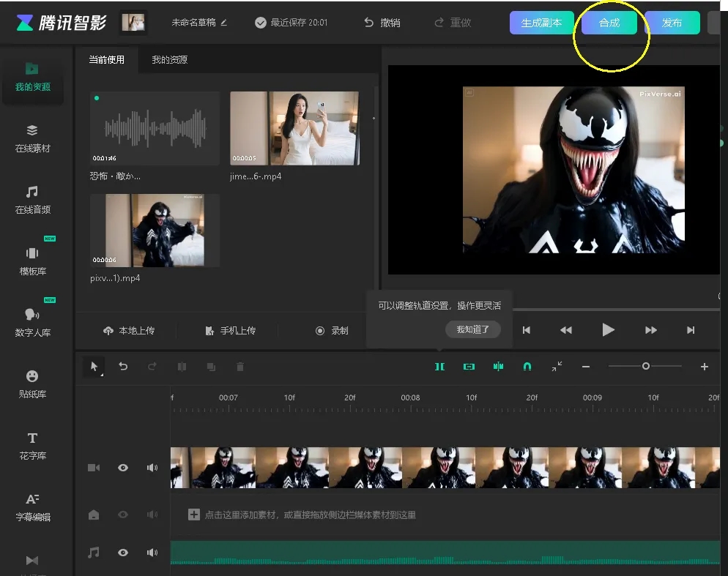
Task: Open the 花字库 text styles panel
Action: 32,445
